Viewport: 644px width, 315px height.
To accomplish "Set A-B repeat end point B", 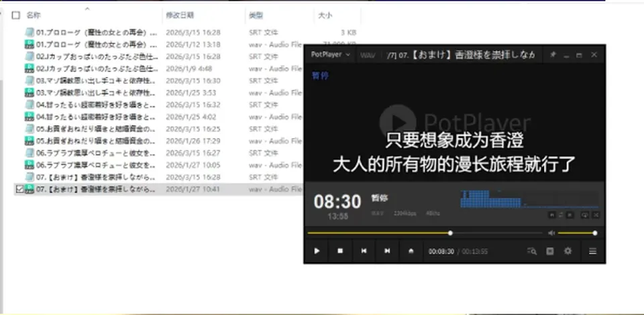I will click(570, 215).
